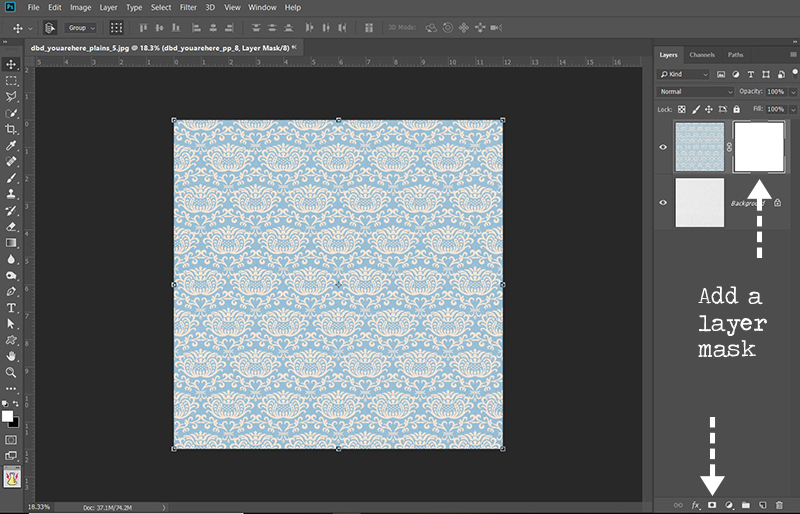Select the Hand tool
This screenshot has width=800, height=514.
point(11,355)
